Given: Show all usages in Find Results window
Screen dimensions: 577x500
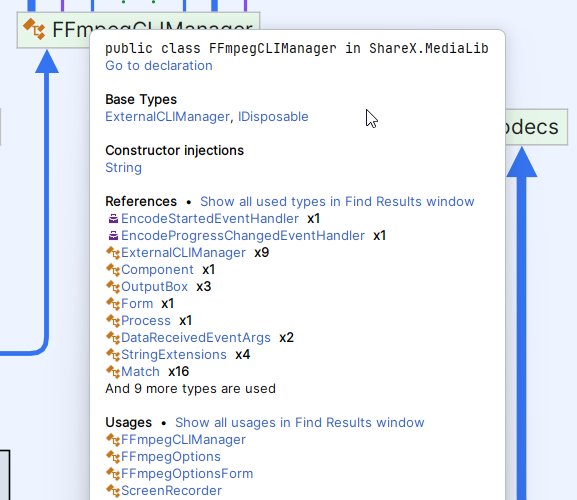Looking at the screenshot, I should pyautogui.click(x=300, y=422).
